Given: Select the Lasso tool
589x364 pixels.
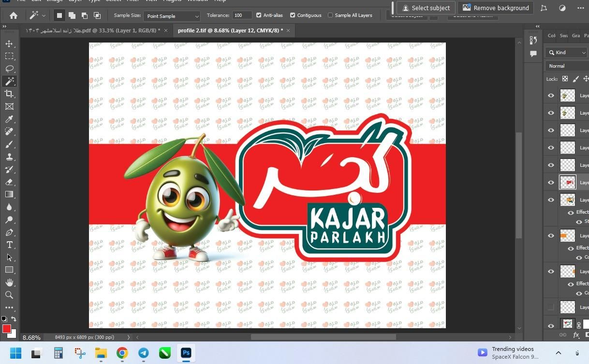Looking at the screenshot, I should click(9, 69).
